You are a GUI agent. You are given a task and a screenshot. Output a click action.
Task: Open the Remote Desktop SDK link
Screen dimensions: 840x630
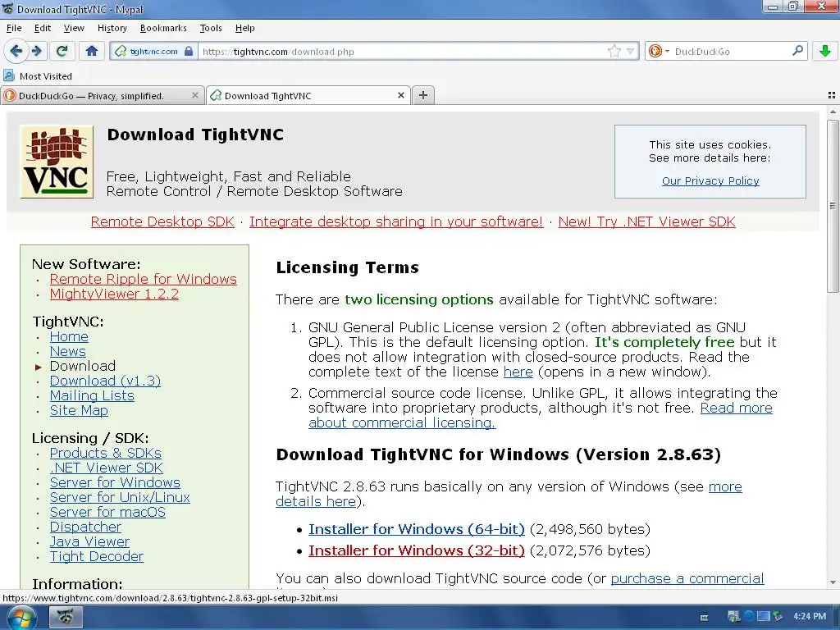162,221
